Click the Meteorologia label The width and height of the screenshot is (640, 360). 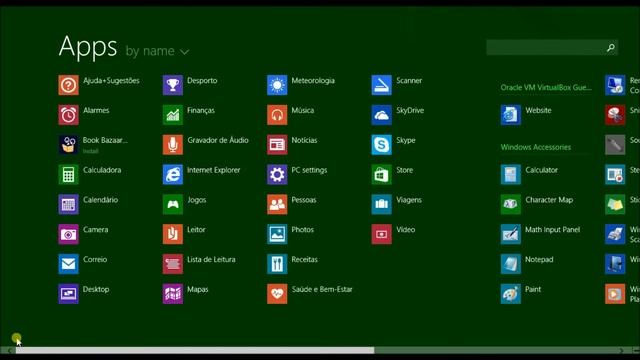coord(313,81)
